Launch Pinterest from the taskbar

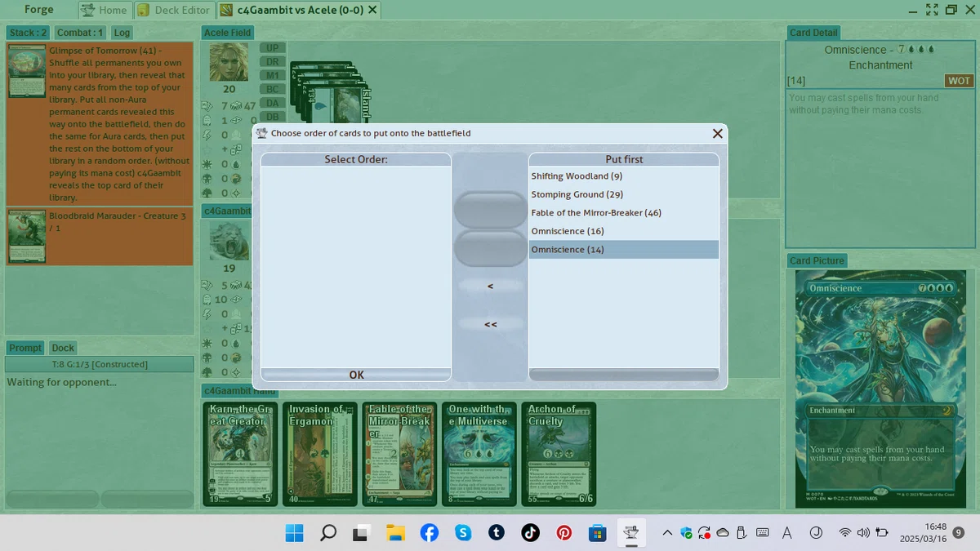tap(564, 533)
